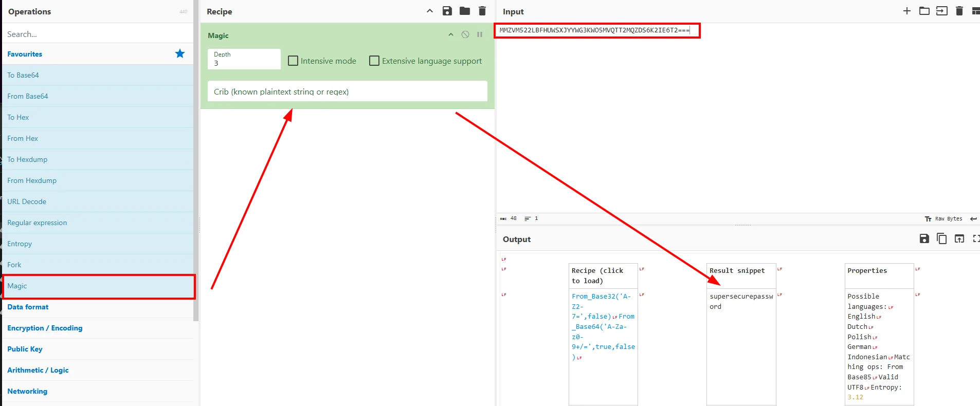This screenshot has height=406, width=980.
Task: Enable Intensive mode checkbox
Action: click(293, 61)
